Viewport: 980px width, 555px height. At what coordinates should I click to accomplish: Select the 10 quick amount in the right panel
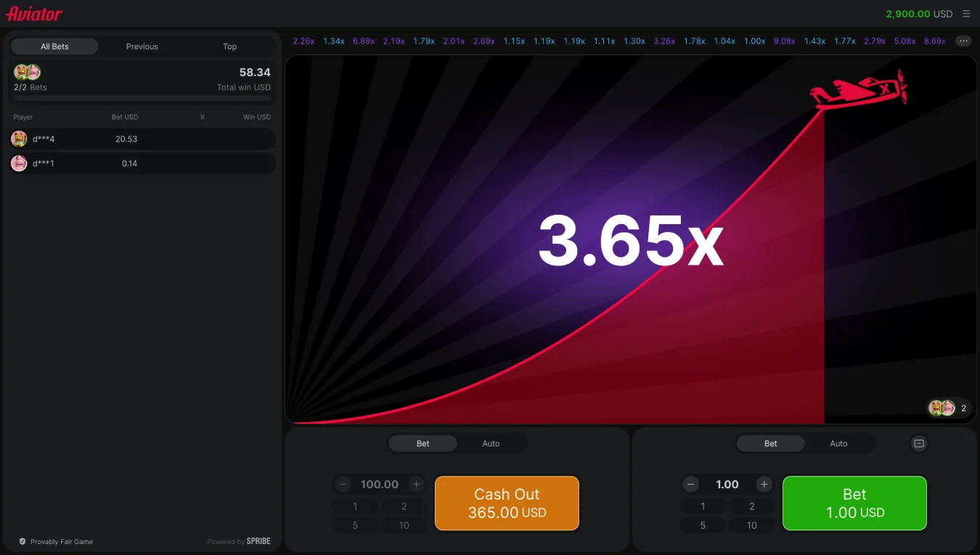click(x=752, y=525)
